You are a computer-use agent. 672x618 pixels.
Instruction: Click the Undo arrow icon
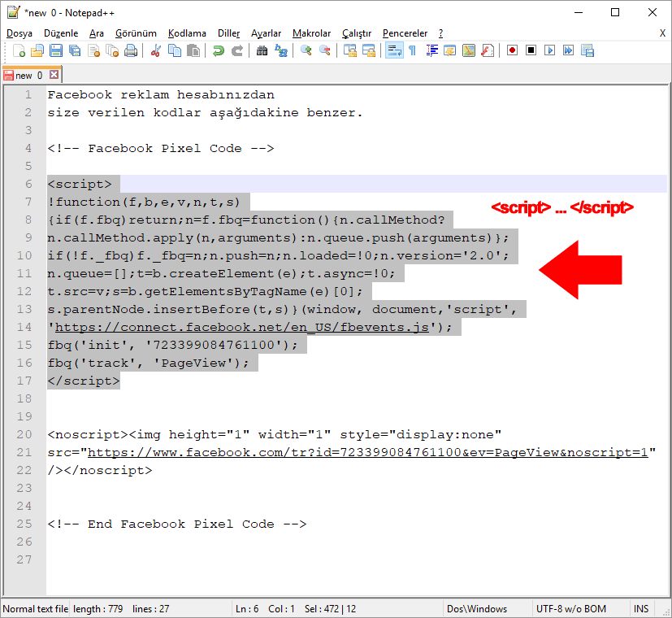[x=218, y=50]
